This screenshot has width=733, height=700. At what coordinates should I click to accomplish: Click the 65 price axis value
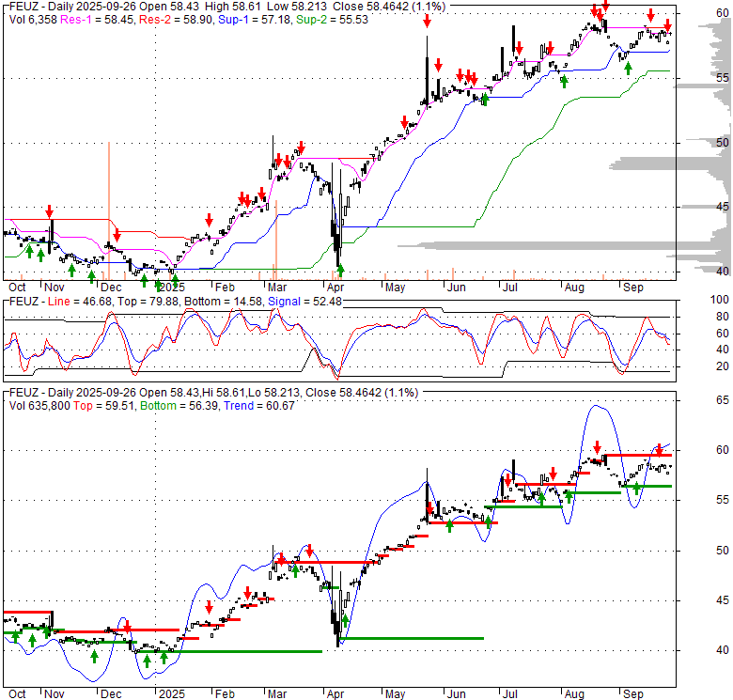point(723,400)
